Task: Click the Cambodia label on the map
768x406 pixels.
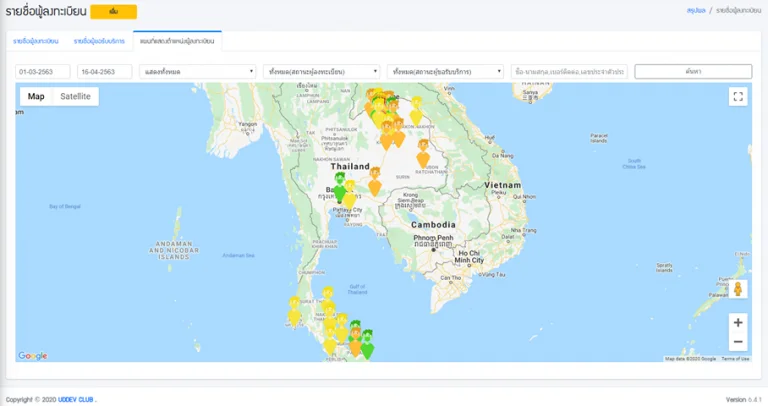Action: tap(433, 225)
